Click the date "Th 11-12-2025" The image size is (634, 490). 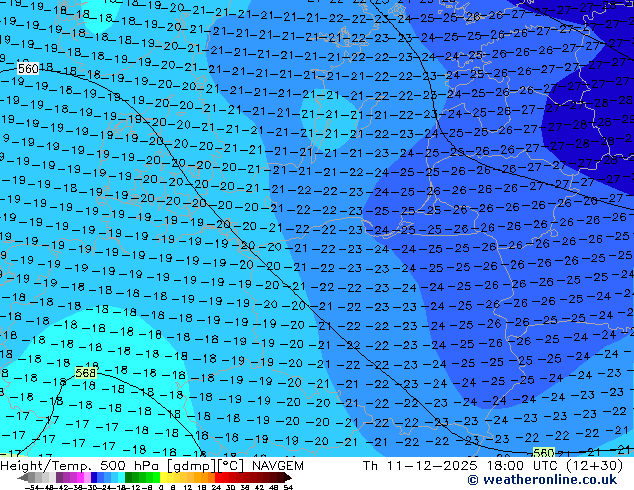point(420,466)
